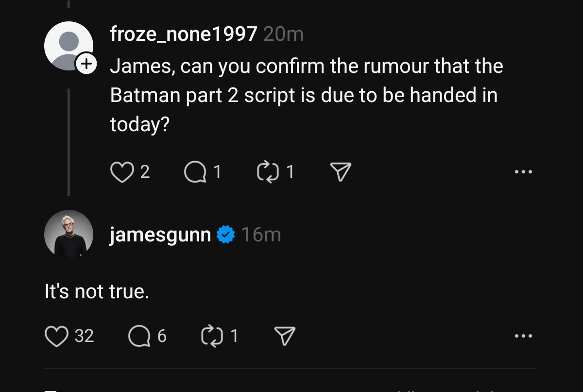
Task: Follow froze_none1997 using the plus badge
Action: 86,63
